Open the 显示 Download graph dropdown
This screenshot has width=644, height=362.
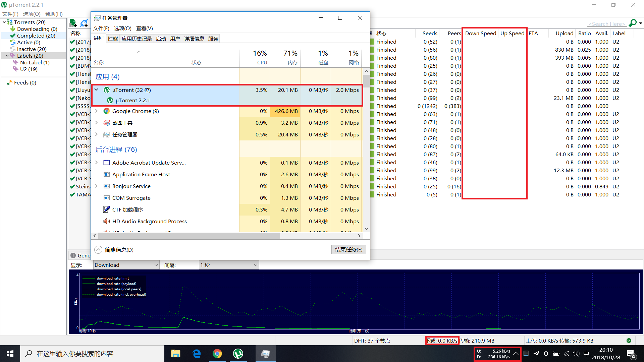coord(126,265)
